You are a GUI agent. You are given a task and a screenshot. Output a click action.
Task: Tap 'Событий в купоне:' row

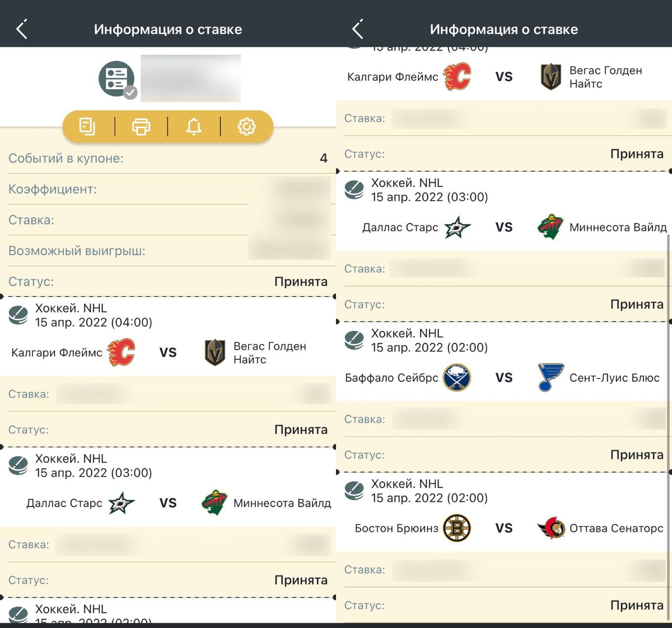[x=168, y=158]
